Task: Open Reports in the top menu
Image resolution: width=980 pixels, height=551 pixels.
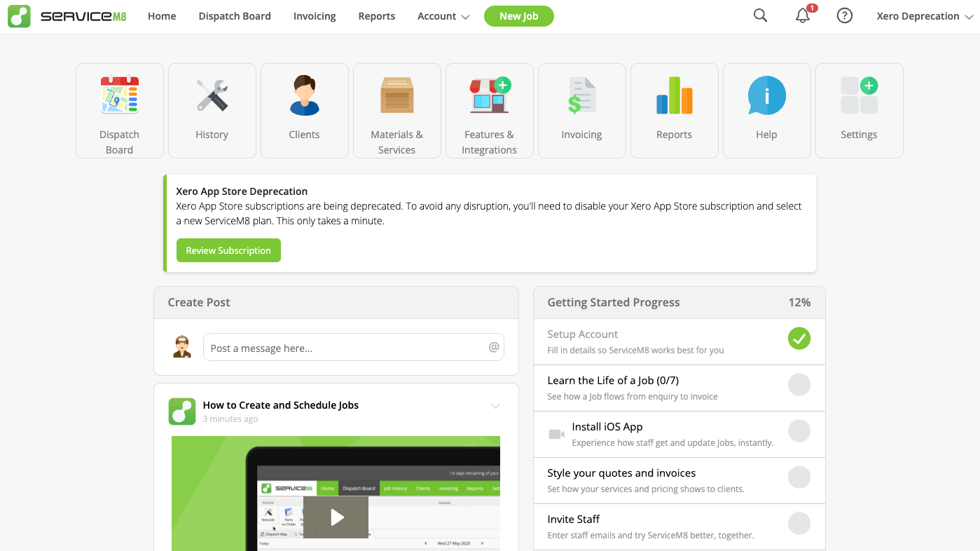Action: (377, 16)
